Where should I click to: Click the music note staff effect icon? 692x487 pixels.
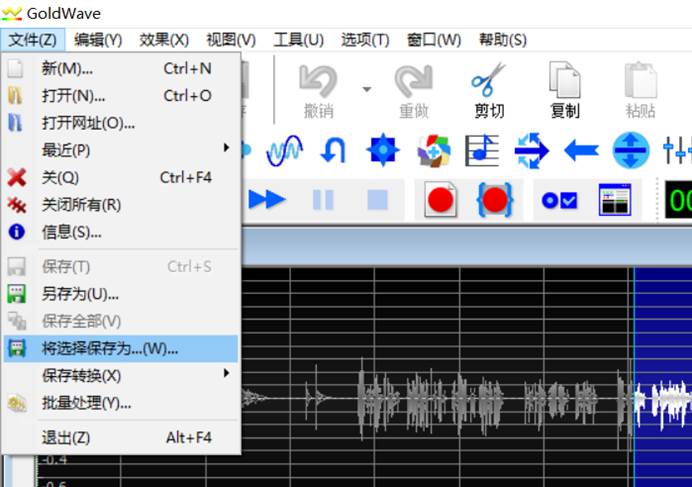482,151
